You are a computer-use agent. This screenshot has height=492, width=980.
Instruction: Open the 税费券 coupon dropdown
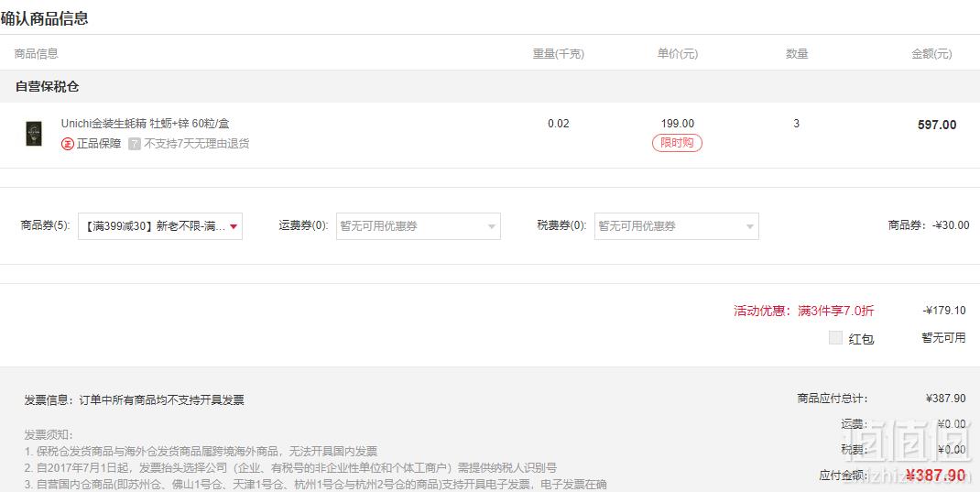(676, 226)
